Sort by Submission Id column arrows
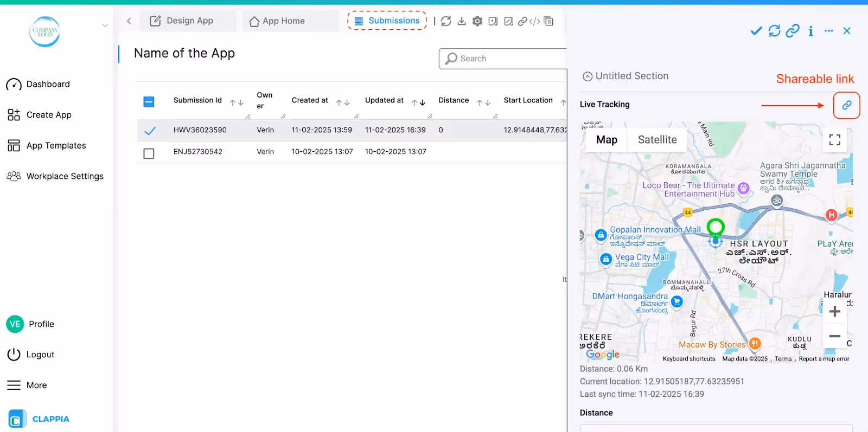This screenshot has width=868, height=432. pos(237,102)
